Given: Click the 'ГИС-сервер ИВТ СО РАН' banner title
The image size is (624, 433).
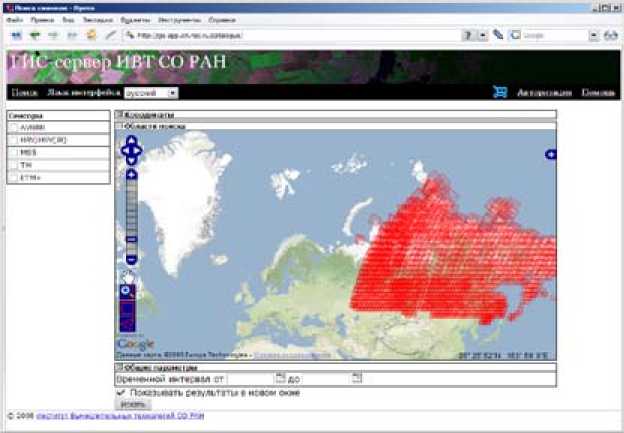Looking at the screenshot, I should click(x=117, y=62).
